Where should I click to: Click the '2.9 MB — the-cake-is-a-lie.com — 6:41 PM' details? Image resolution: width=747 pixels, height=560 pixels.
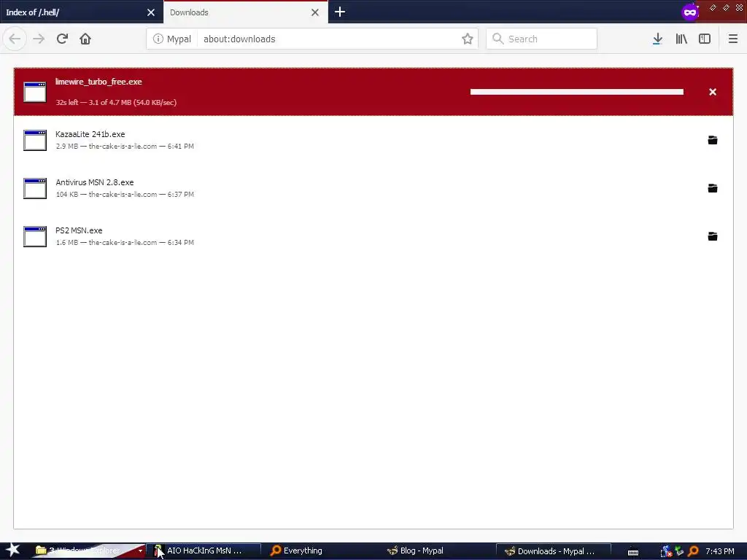coord(125,146)
